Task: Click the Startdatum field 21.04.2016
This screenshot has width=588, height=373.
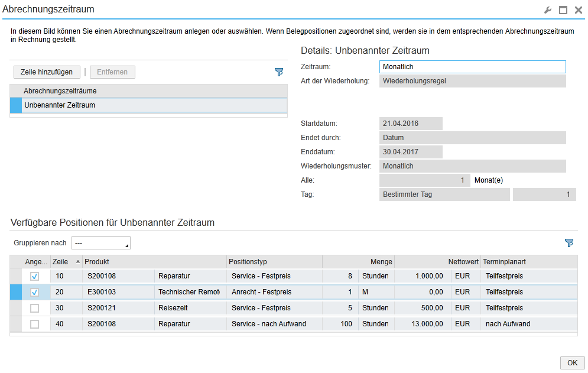Action: (411, 124)
